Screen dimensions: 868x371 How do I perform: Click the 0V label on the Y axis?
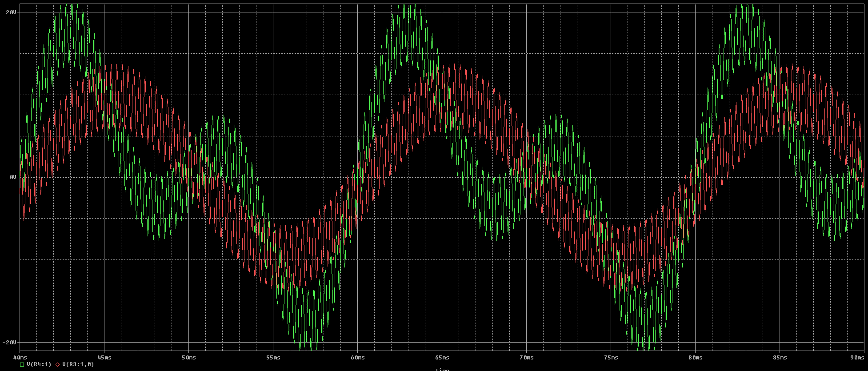coord(13,177)
